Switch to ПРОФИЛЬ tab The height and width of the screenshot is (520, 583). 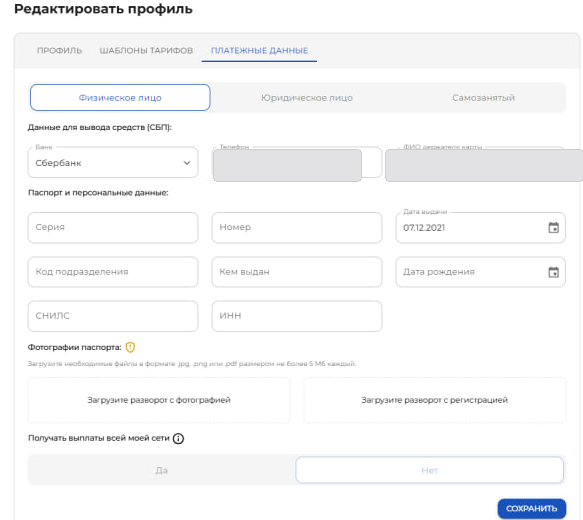(x=59, y=50)
